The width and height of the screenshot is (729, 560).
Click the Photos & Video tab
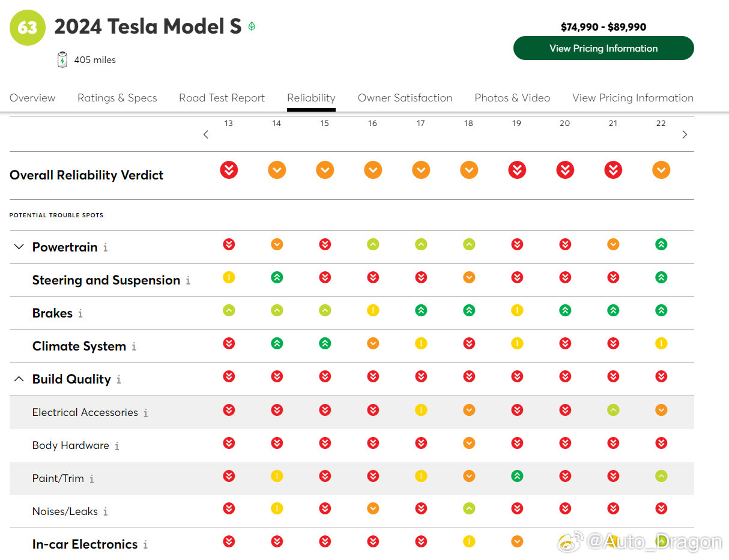point(512,98)
